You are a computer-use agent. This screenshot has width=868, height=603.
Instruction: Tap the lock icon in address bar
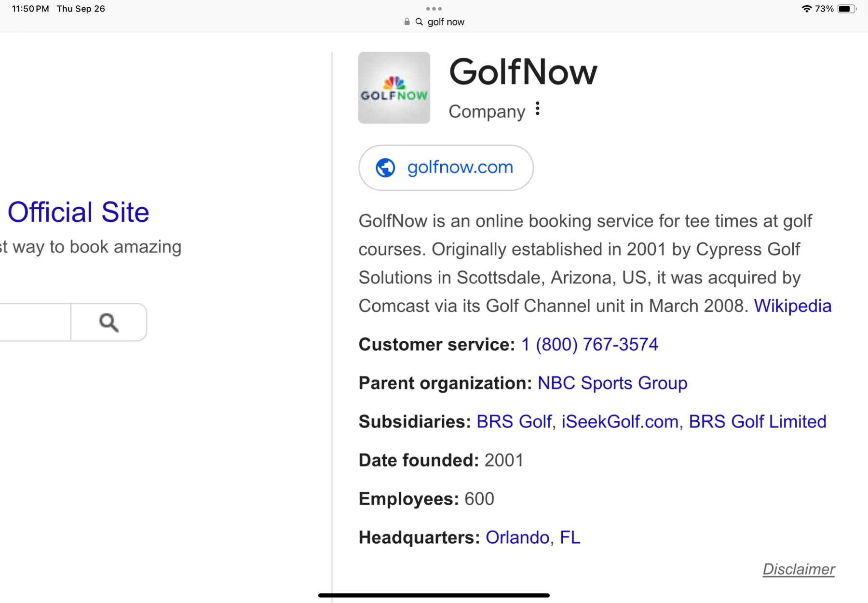click(407, 22)
